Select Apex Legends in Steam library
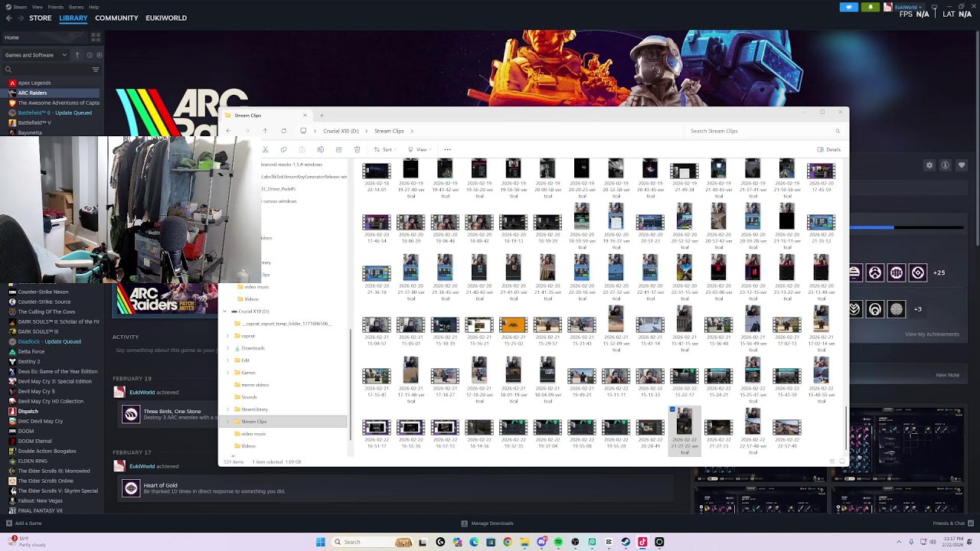The width and height of the screenshot is (980, 551). [34, 83]
